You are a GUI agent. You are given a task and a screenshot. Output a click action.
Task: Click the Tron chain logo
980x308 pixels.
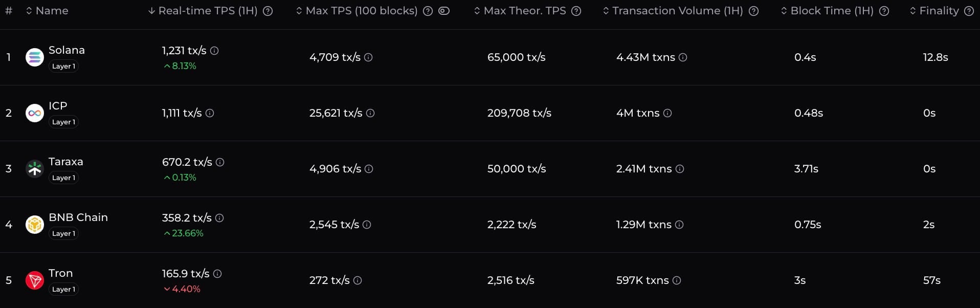(34, 280)
